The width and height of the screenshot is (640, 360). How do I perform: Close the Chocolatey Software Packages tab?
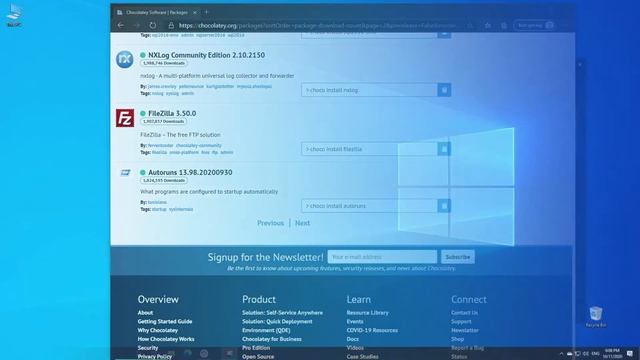pos(195,13)
